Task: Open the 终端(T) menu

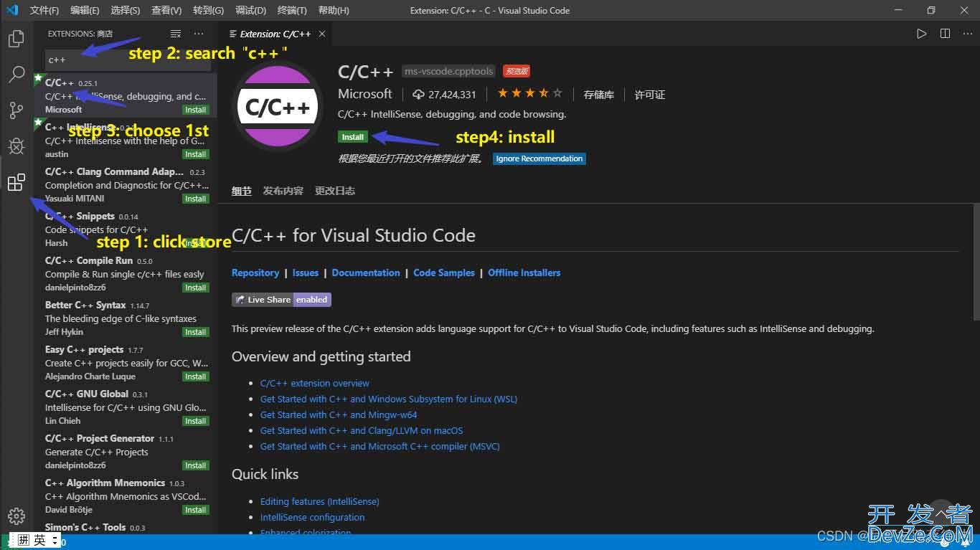Action: 292,10
